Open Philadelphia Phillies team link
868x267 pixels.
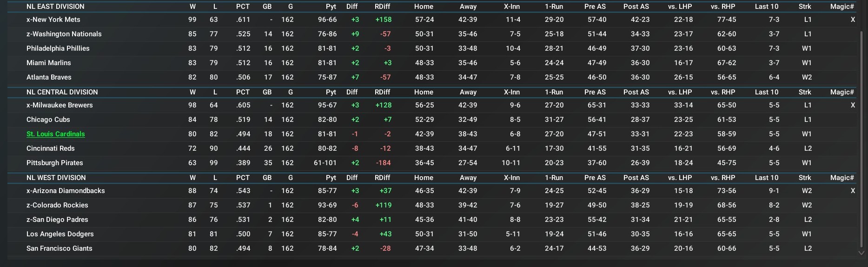(x=58, y=48)
